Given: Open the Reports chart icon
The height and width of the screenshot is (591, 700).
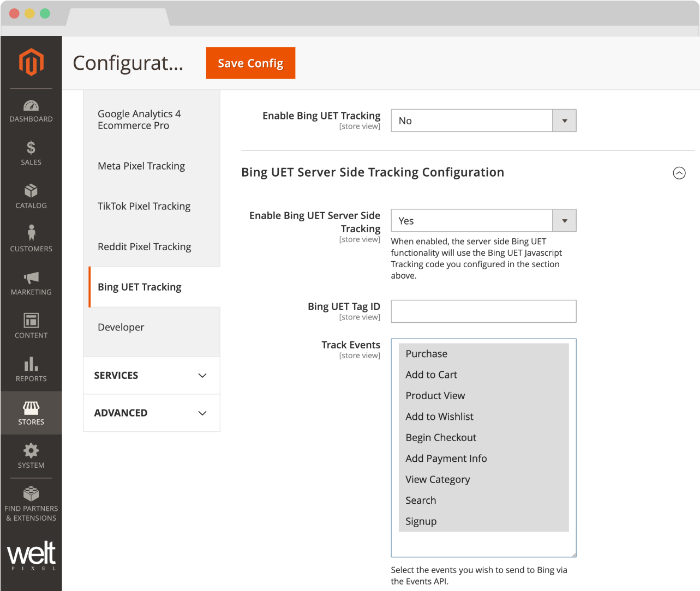Looking at the screenshot, I should (x=31, y=368).
